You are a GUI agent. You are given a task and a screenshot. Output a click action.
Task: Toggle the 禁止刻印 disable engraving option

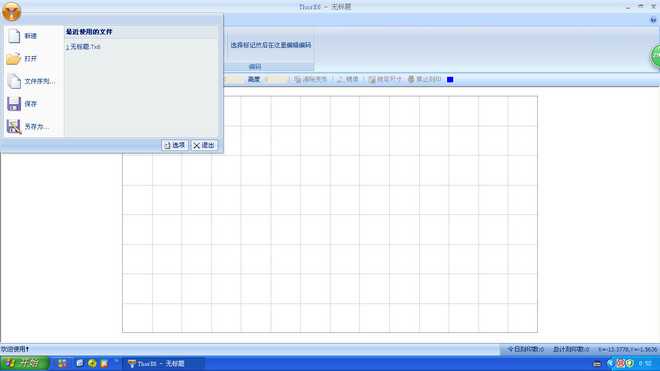(x=424, y=79)
